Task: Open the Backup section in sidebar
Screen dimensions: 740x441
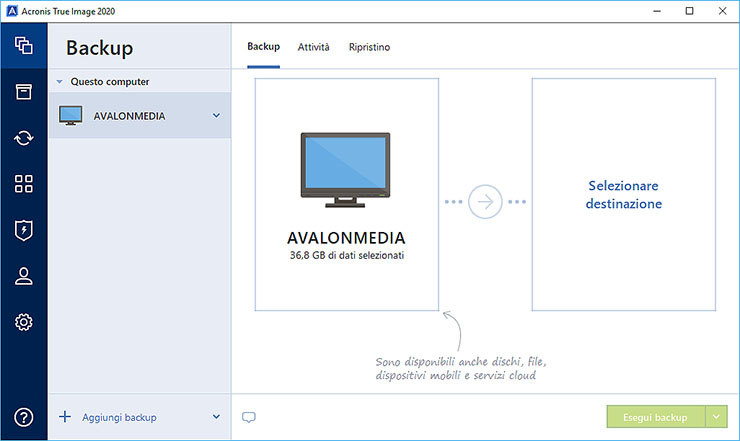Action: coord(24,46)
